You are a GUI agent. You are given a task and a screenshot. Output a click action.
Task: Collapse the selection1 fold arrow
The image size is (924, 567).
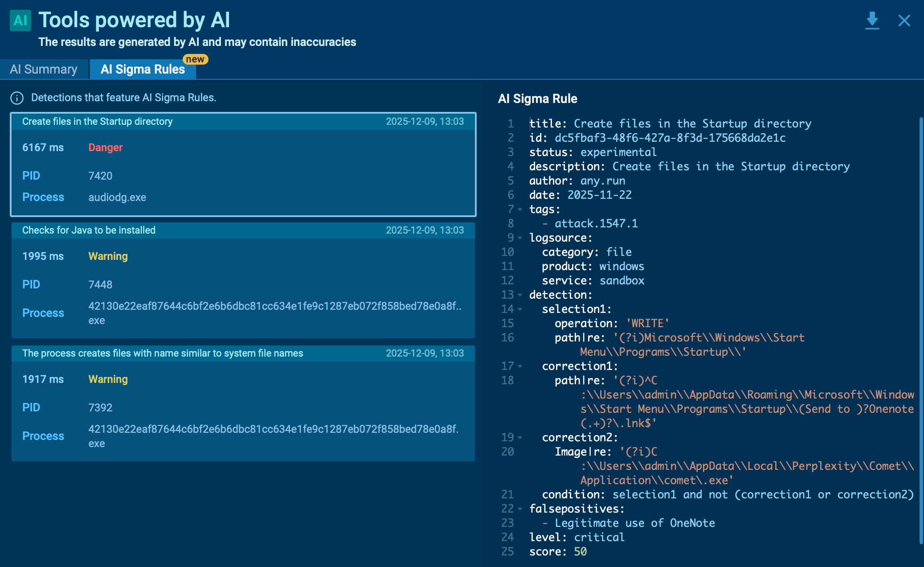[x=520, y=309]
